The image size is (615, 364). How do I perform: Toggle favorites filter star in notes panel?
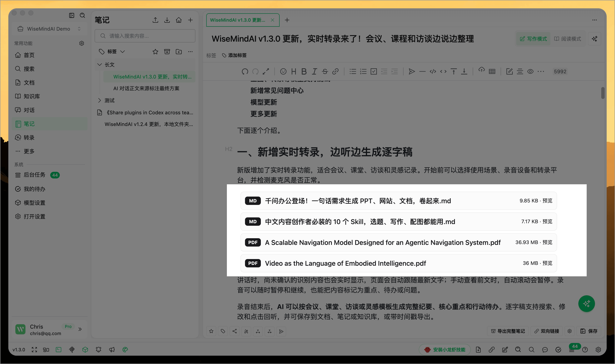(155, 51)
